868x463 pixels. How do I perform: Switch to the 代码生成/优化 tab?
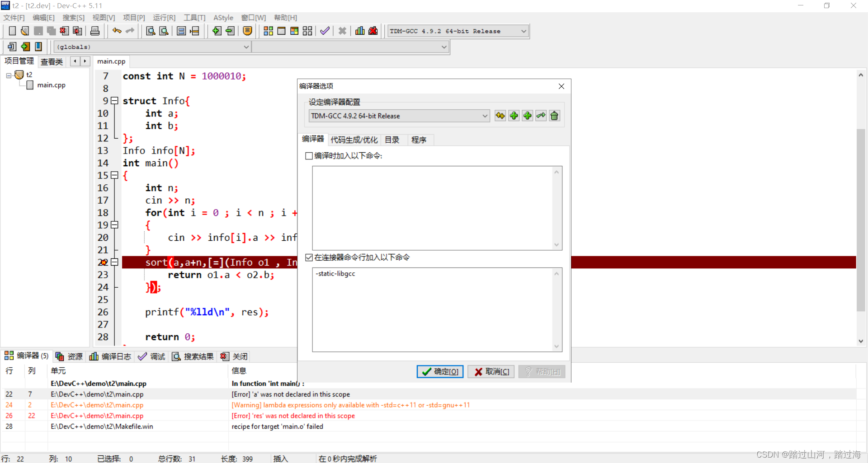pyautogui.click(x=354, y=140)
